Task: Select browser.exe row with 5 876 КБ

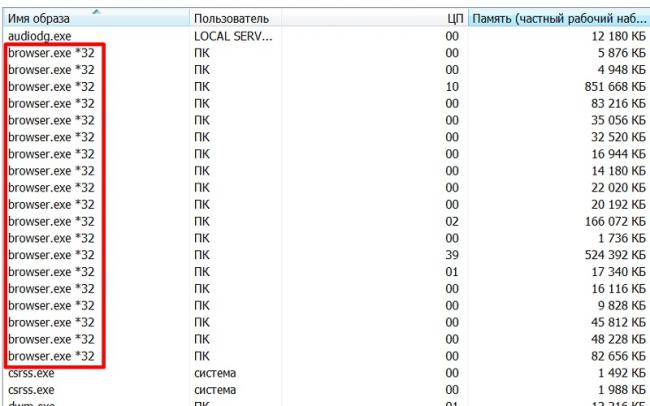Action: (51, 52)
